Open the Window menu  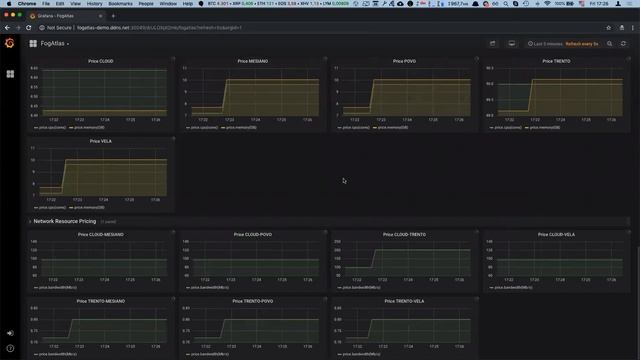168,3
